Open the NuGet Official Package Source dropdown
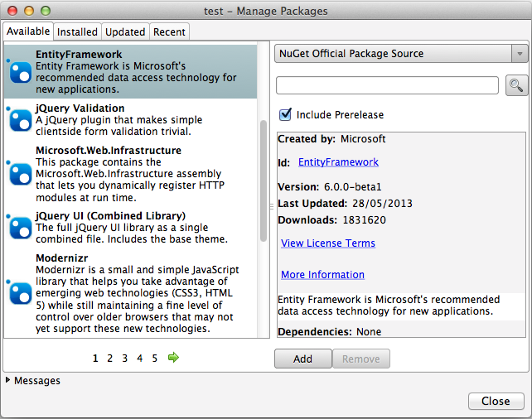Viewport: 532px width, 419px height. pyautogui.click(x=401, y=54)
